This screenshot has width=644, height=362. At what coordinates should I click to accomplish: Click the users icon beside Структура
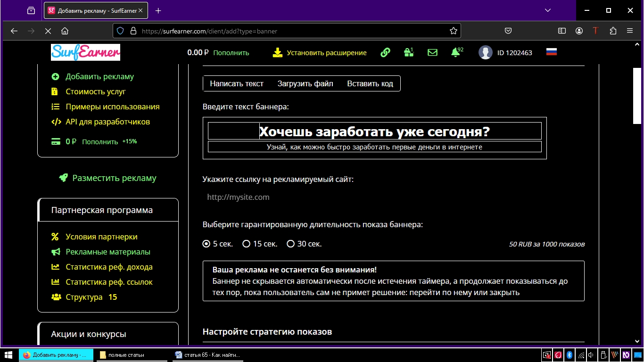click(x=56, y=297)
